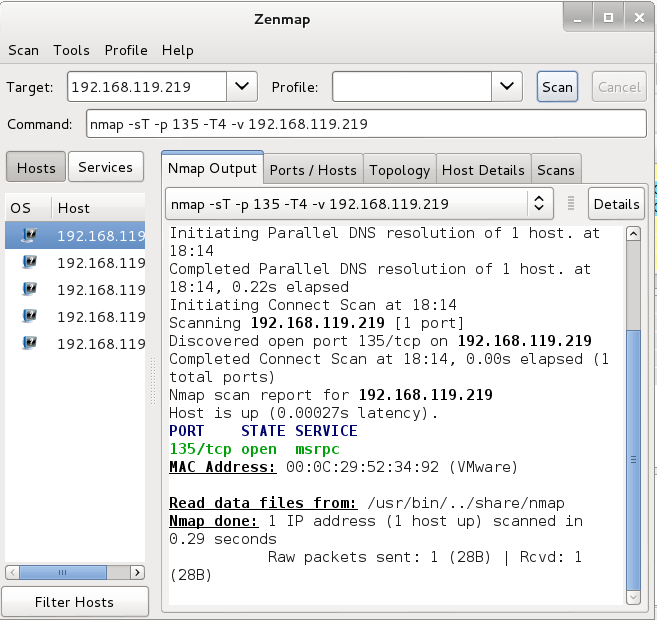The image size is (657, 620).
Task: Expand the Profile dropdown arrow
Action: coord(507,87)
